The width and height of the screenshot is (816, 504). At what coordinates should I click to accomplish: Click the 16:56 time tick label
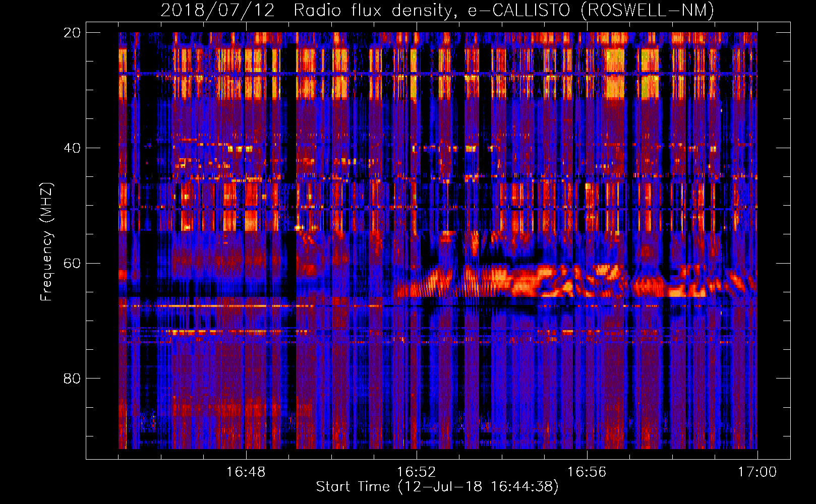587,472
